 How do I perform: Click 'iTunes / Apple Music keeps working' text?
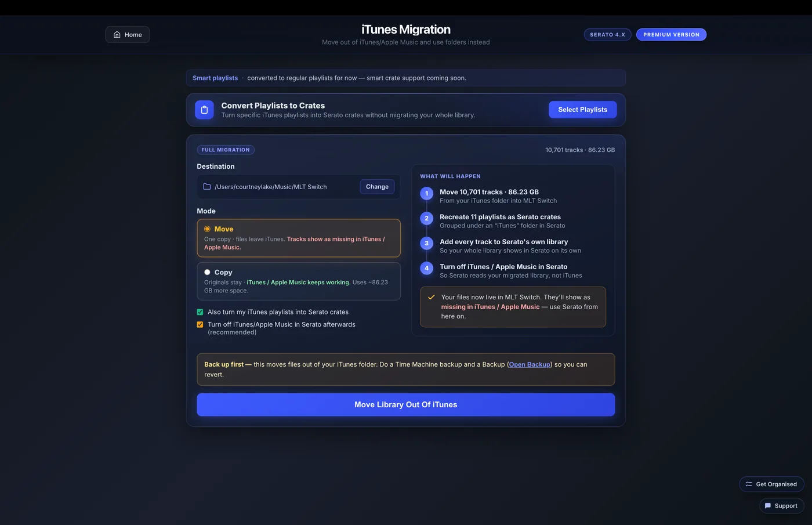[298, 283]
